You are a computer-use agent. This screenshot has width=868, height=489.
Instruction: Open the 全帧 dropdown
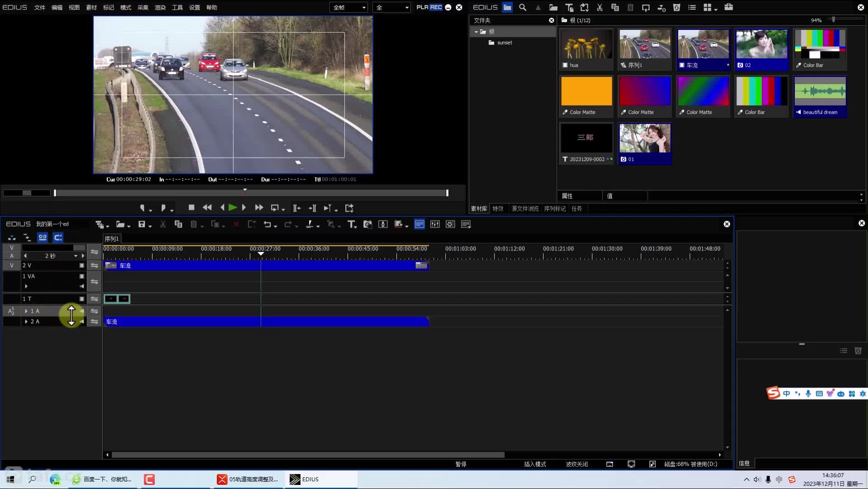(349, 7)
